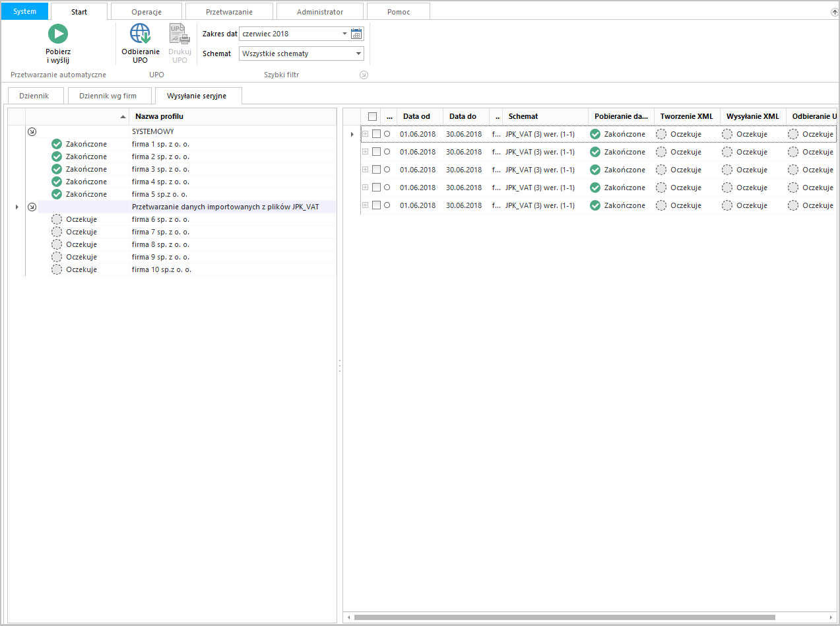
Task: Open the calendar icon in Zakres dat
Action: click(x=357, y=34)
